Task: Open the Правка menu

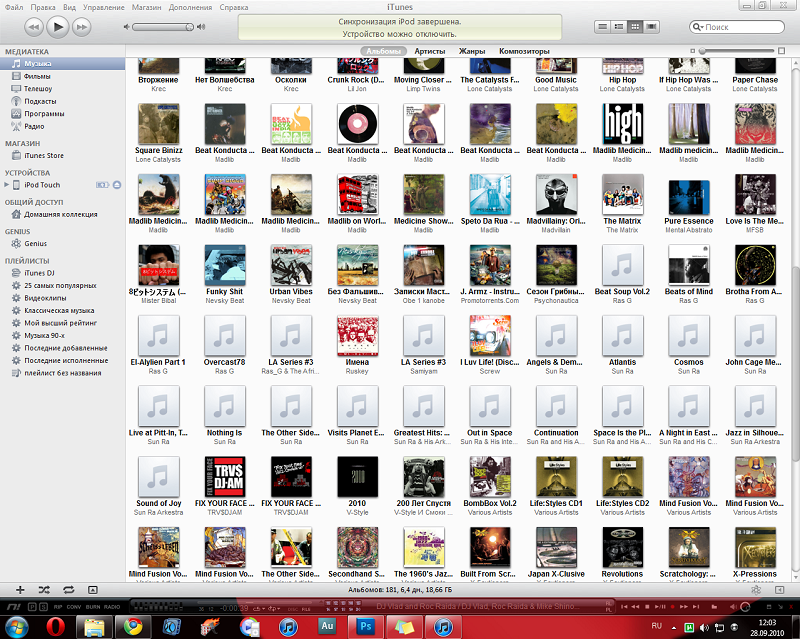Action: tap(43, 7)
